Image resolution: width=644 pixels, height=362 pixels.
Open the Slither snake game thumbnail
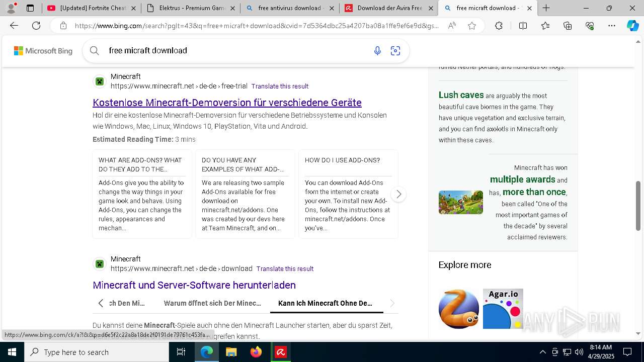(459, 309)
